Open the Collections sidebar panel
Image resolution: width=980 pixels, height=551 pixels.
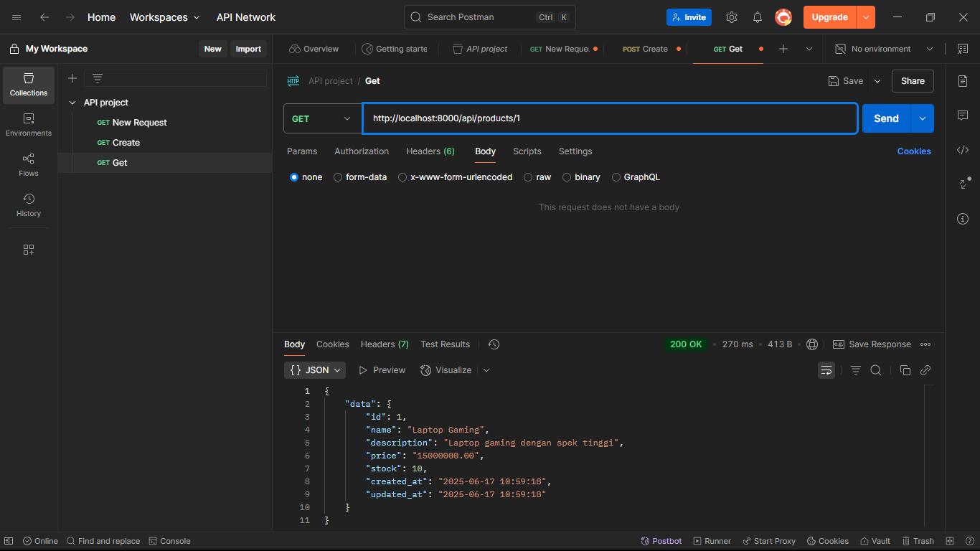coord(29,85)
